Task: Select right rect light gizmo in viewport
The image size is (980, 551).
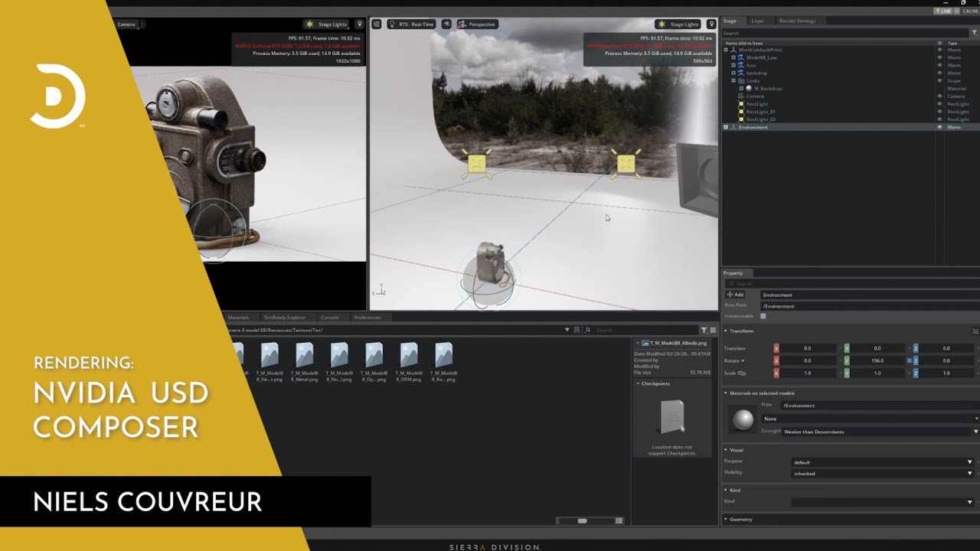Action: pos(626,163)
